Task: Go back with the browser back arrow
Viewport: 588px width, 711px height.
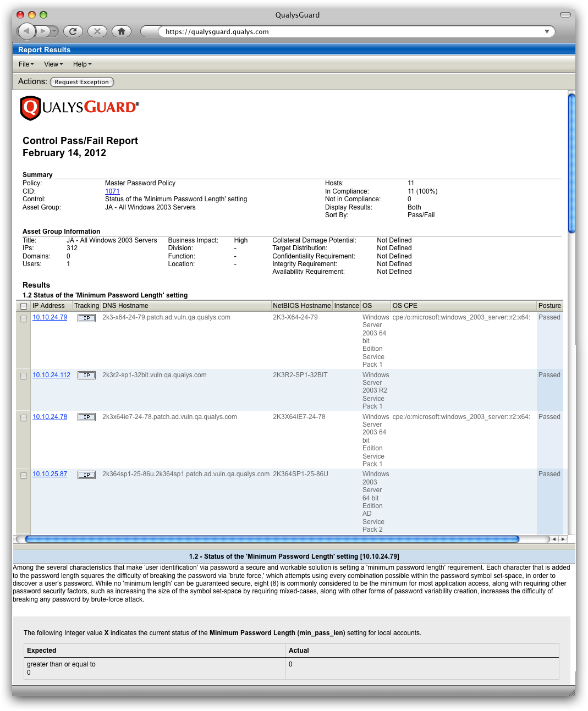Action: point(26,31)
